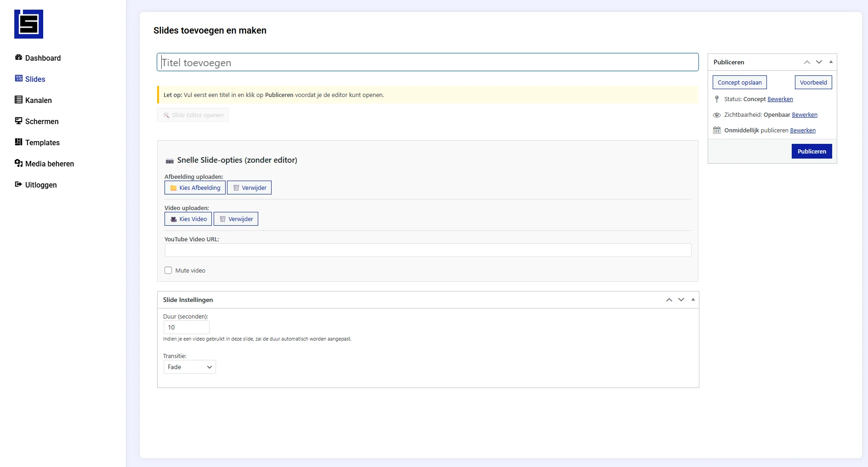Remove the uploaded image with Verwijder
The image size is (868, 467).
point(249,188)
